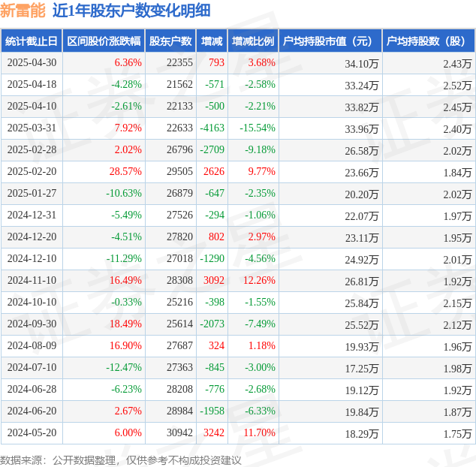Select the date cell 2024-06-20

[x=32, y=411]
